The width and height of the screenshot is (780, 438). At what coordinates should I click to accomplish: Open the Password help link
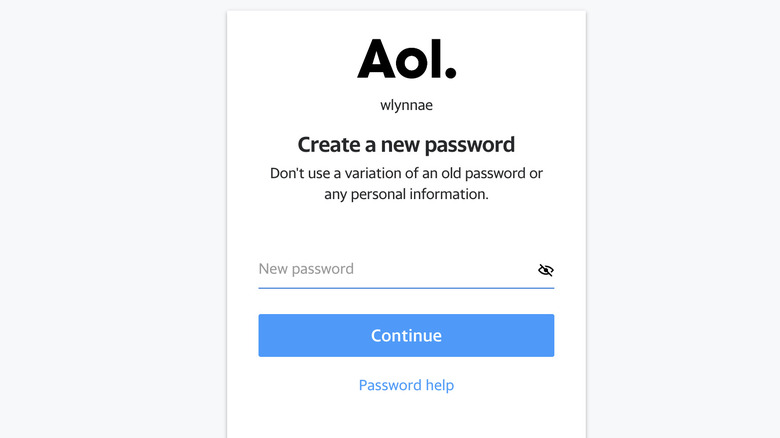(406, 385)
